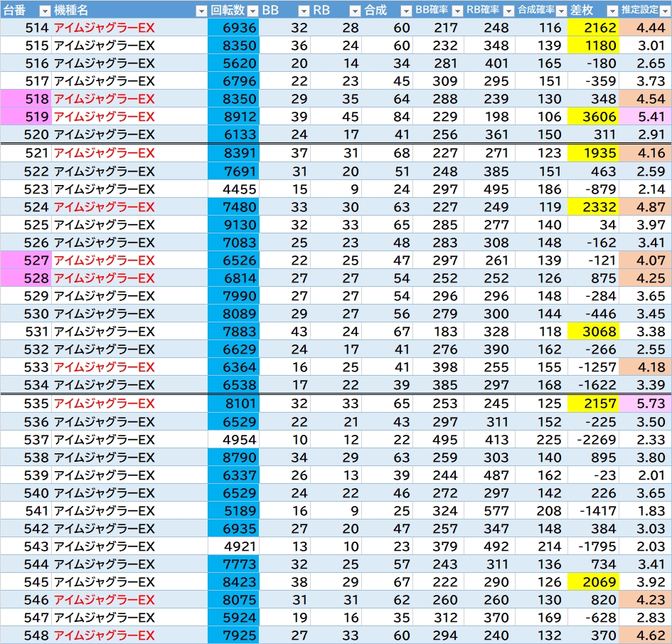Click the white 回転数 cell showing 4921

[x=233, y=547]
